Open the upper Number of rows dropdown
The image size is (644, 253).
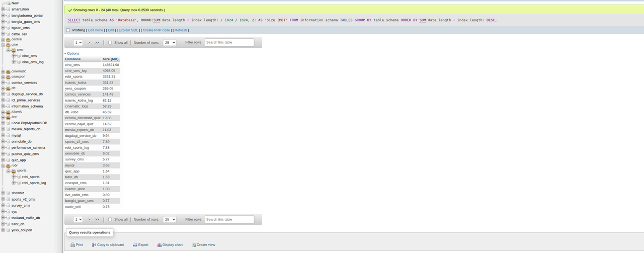(170, 43)
